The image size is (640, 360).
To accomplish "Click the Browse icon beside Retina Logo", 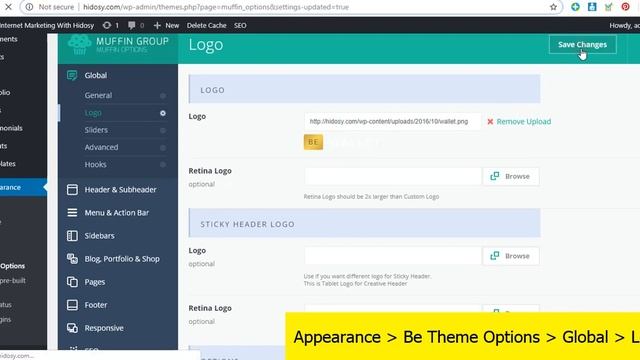I will 495,176.
